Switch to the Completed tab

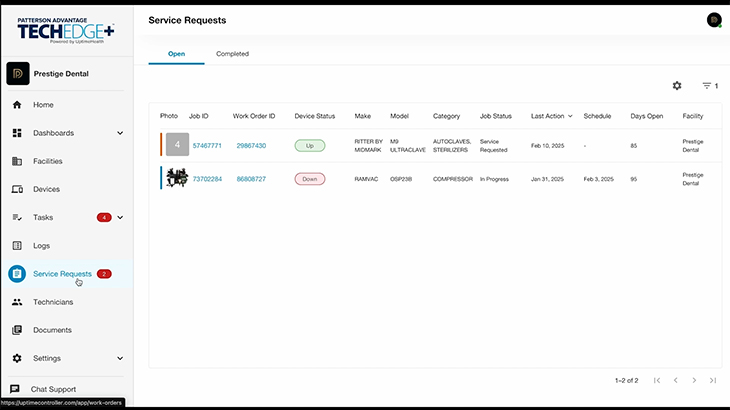point(233,54)
